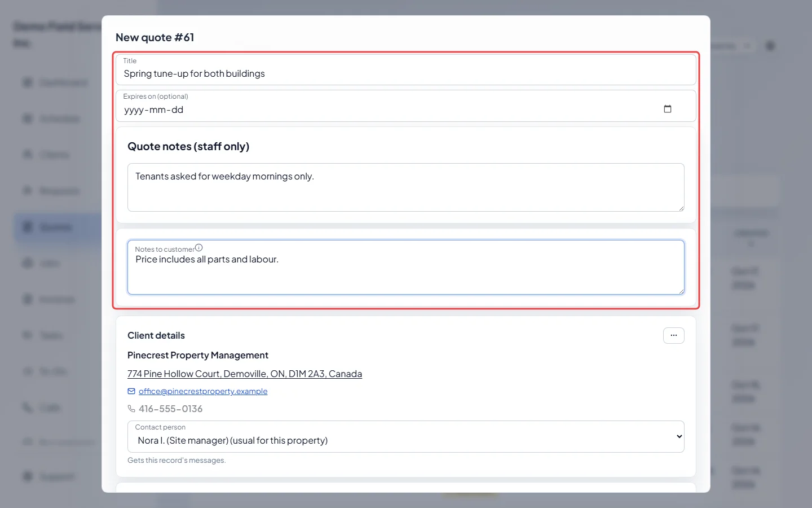812x508 pixels.
Task: Open the office@pinecrestproperty.example email link
Action: coord(203,391)
